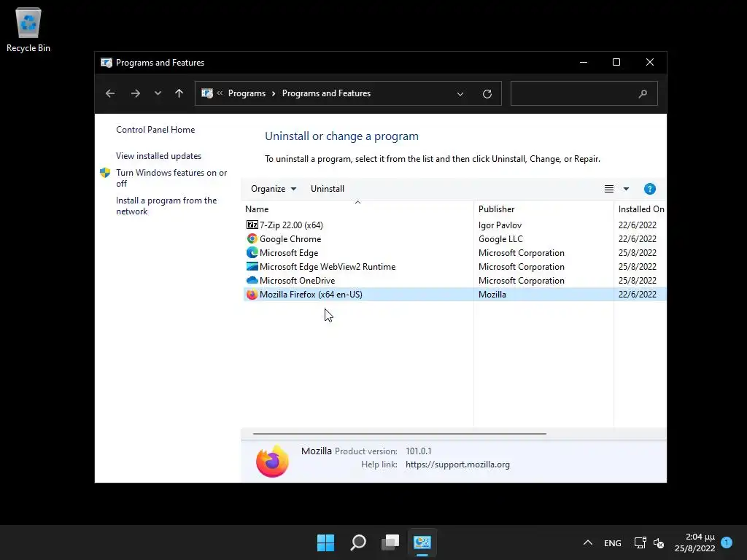Viewport: 747px width, 560px height.
Task: Open taskbar Search
Action: tap(357, 542)
